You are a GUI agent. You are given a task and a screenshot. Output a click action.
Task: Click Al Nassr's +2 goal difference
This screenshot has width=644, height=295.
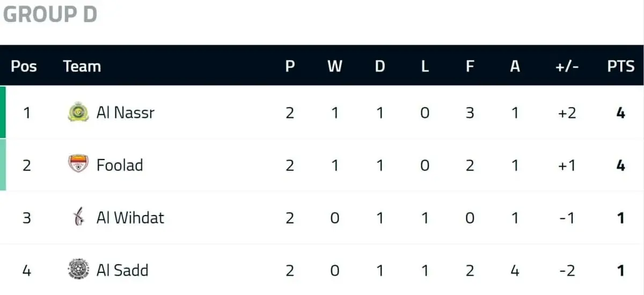pyautogui.click(x=567, y=113)
